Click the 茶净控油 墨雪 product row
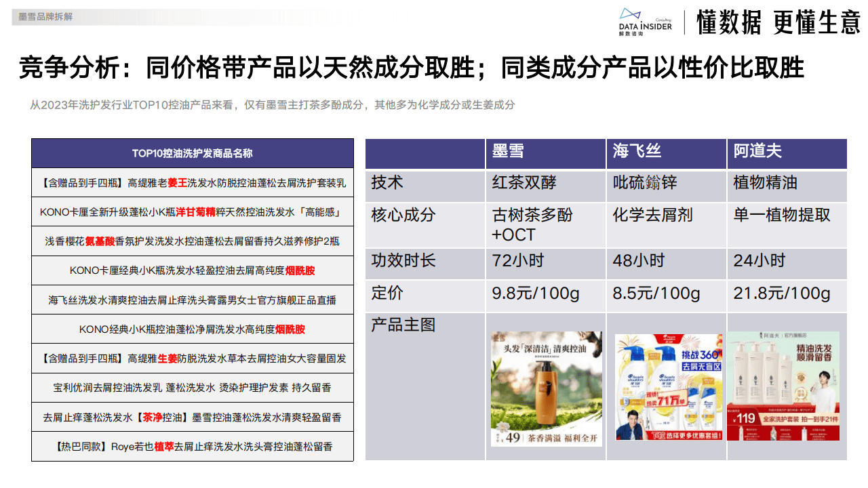The image size is (868, 488). coord(193,417)
